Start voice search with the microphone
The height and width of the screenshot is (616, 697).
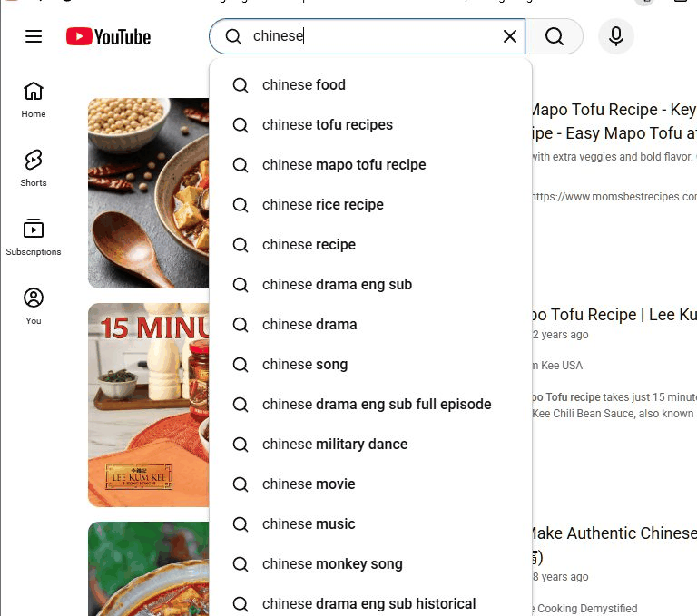pyautogui.click(x=615, y=36)
